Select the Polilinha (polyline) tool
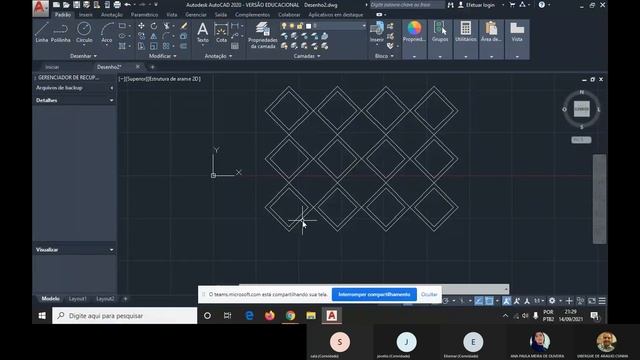The image size is (640, 360). pos(60,32)
